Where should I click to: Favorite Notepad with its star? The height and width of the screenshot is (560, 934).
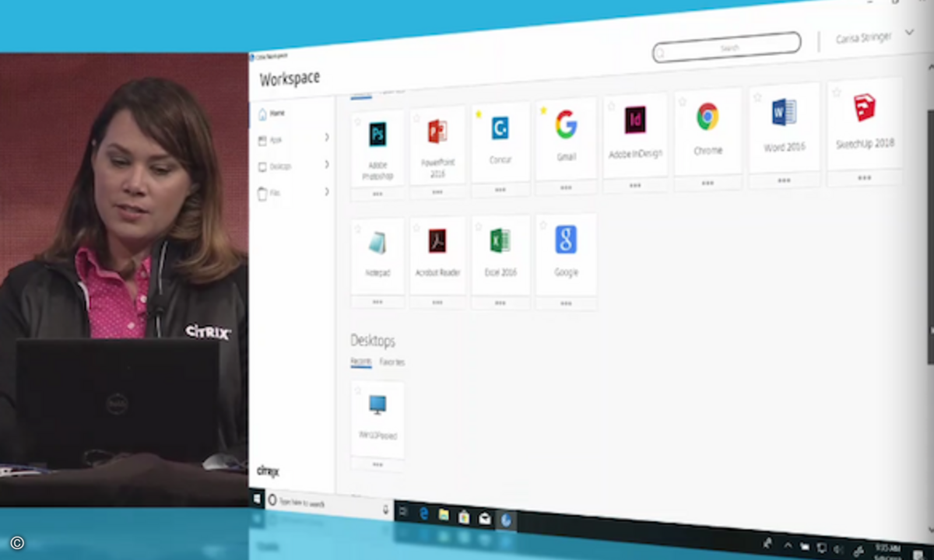point(357,229)
